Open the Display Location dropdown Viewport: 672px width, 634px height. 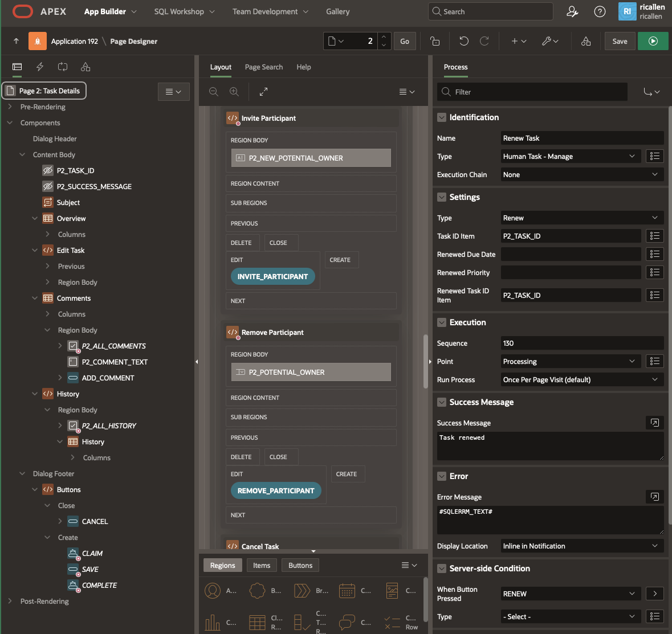pos(580,546)
